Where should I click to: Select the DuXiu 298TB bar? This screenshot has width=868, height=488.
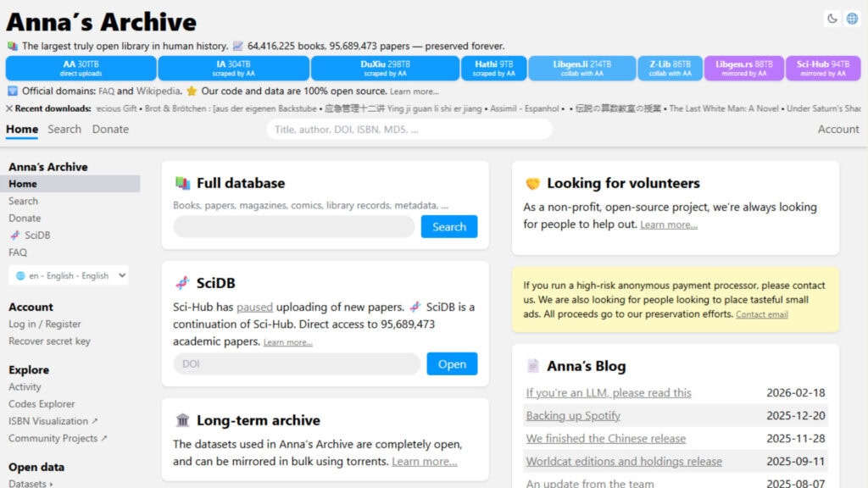(386, 68)
